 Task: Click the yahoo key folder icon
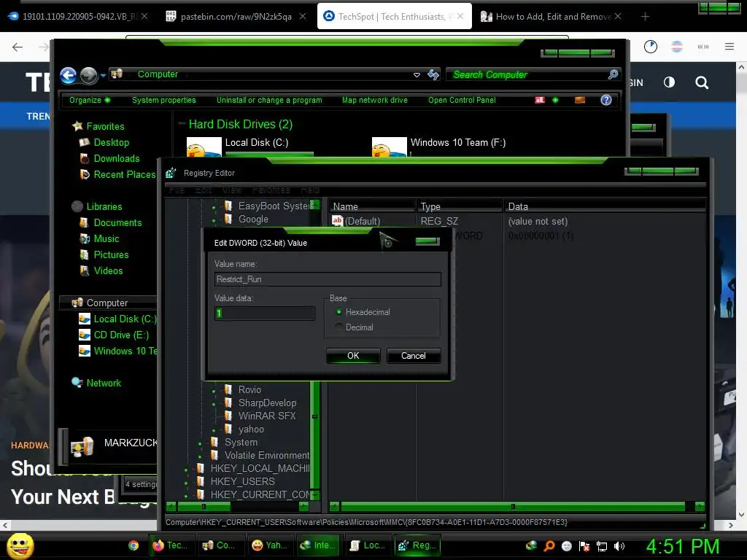[x=228, y=429]
